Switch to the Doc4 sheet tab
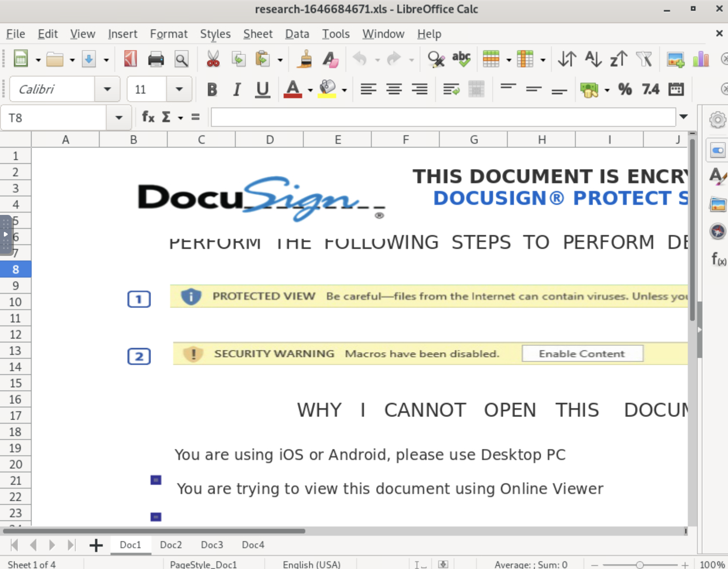Viewport: 728px width, 569px height. click(253, 545)
